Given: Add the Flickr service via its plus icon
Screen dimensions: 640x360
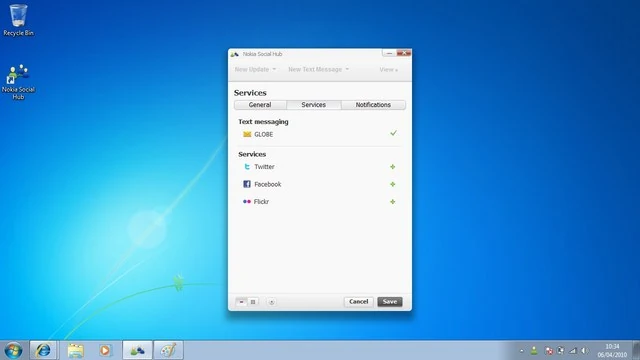Looking at the screenshot, I should pos(393,202).
